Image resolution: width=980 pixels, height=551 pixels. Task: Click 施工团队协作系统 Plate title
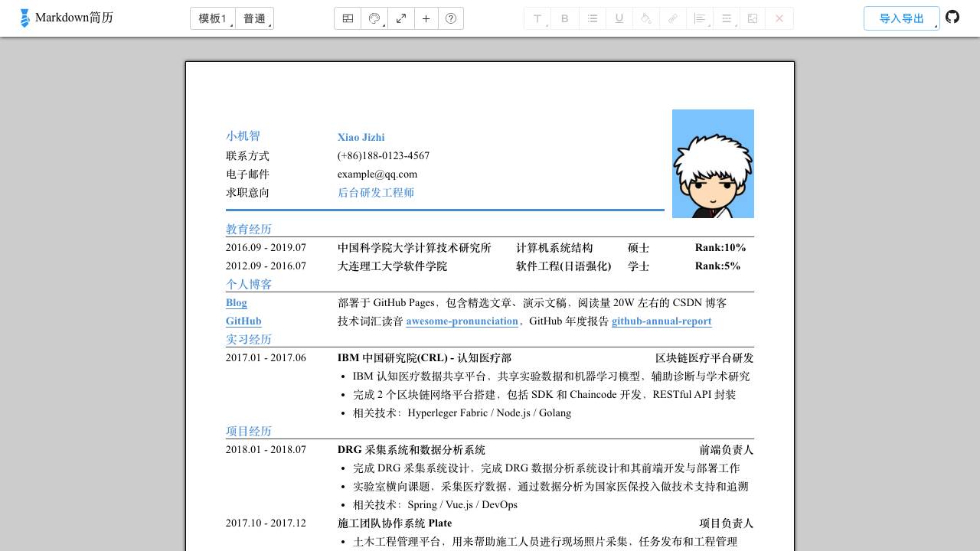[394, 523]
